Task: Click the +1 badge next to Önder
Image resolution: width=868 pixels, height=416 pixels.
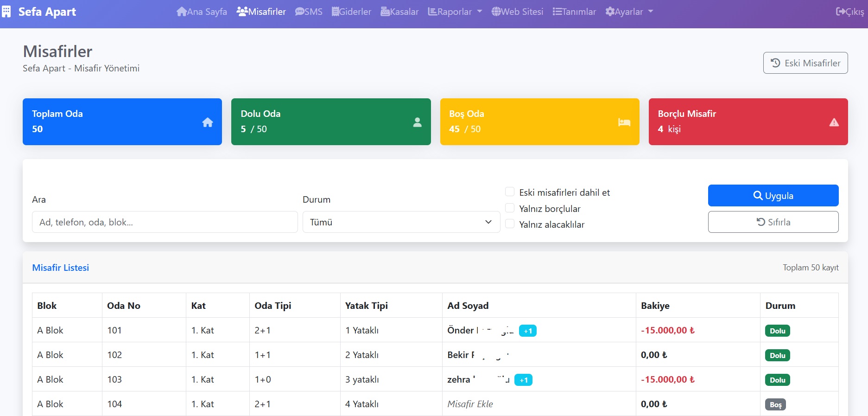Action: pyautogui.click(x=528, y=331)
